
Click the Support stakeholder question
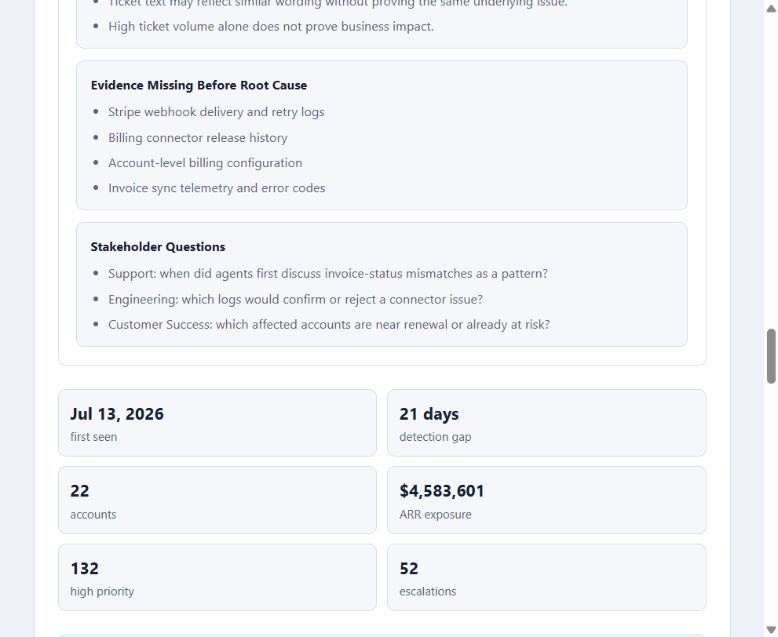coord(328,274)
